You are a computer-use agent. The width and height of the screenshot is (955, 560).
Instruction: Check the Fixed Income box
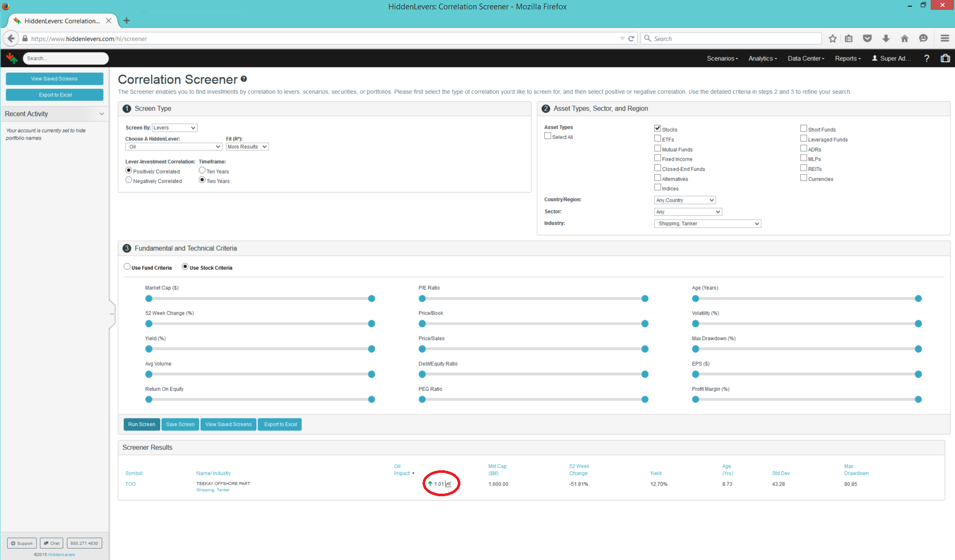point(657,158)
